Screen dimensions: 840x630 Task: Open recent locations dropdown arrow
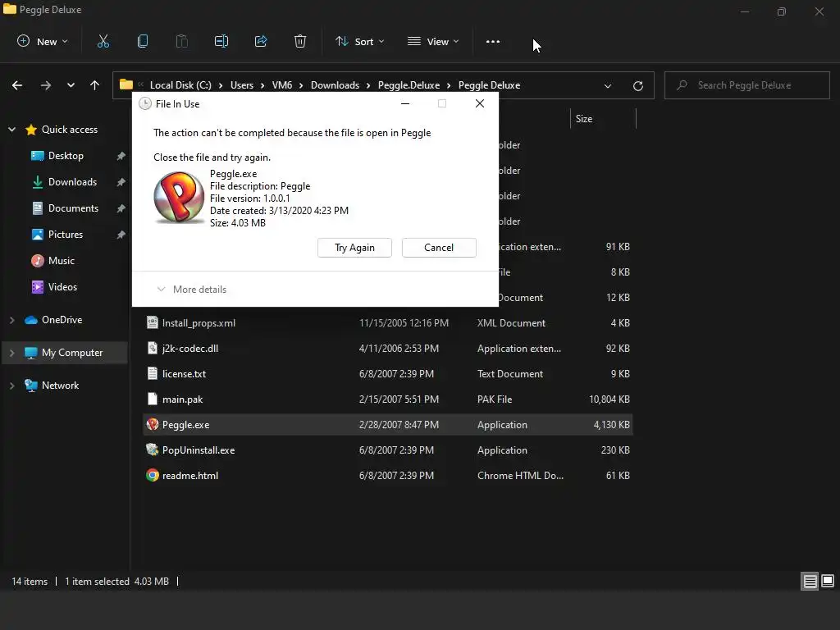(x=71, y=85)
